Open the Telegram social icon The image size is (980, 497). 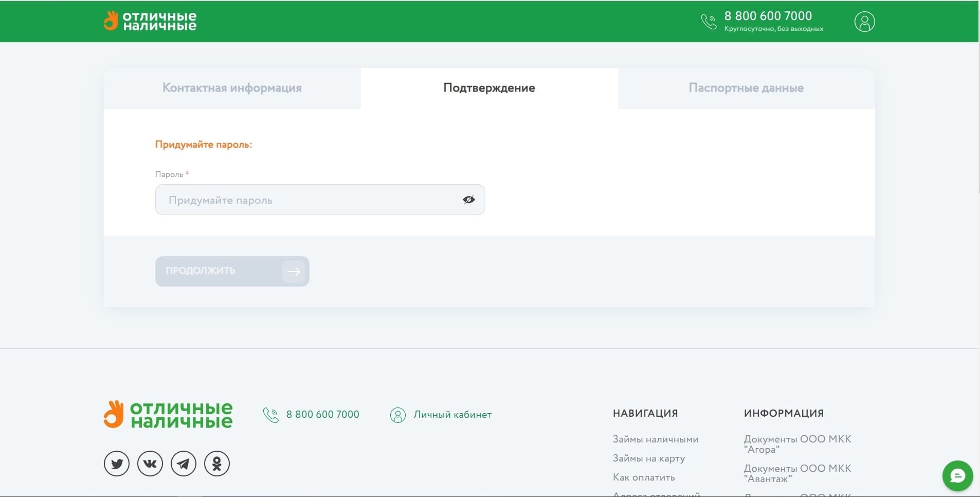tap(184, 464)
